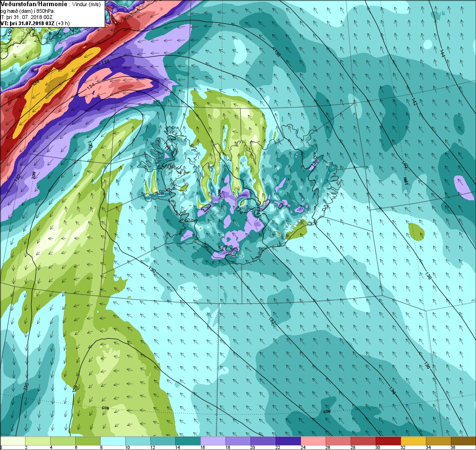Click the '30W' longitude label
Viewport: 476px width, 450px height.
(34, 176)
